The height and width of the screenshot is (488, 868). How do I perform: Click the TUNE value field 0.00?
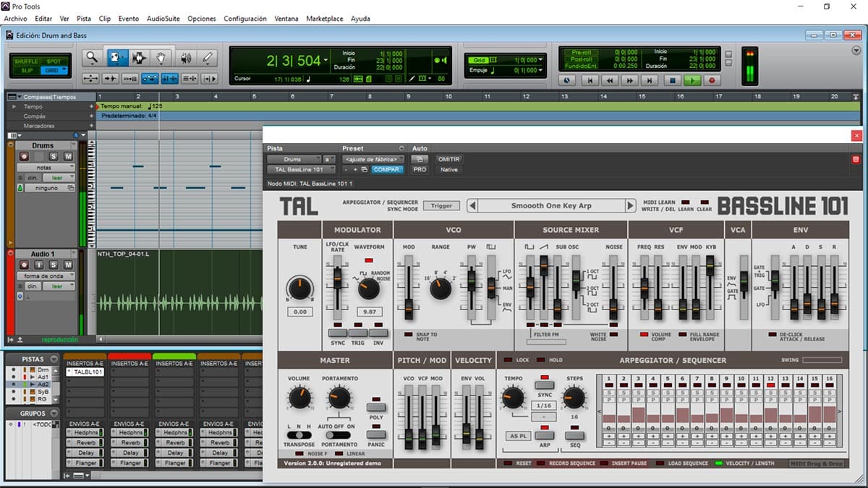pos(299,312)
